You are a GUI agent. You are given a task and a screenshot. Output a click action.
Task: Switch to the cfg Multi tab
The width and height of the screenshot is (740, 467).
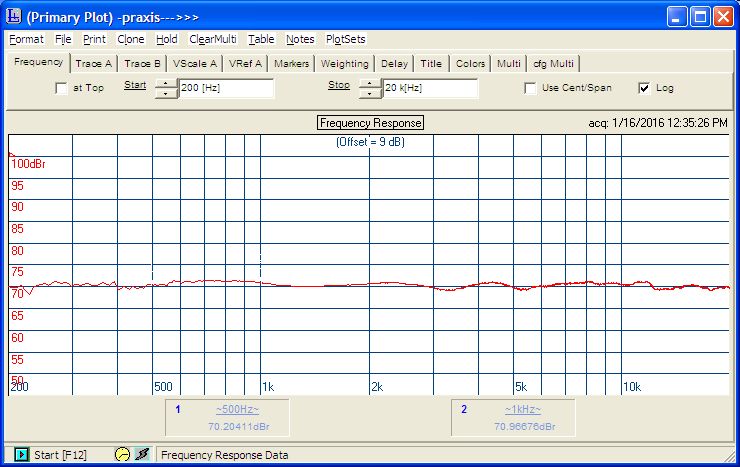pyautogui.click(x=553, y=64)
